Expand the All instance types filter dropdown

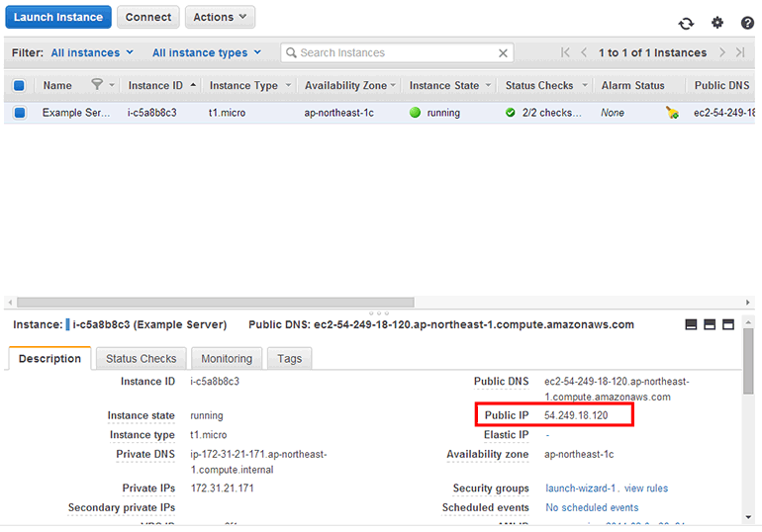click(207, 53)
